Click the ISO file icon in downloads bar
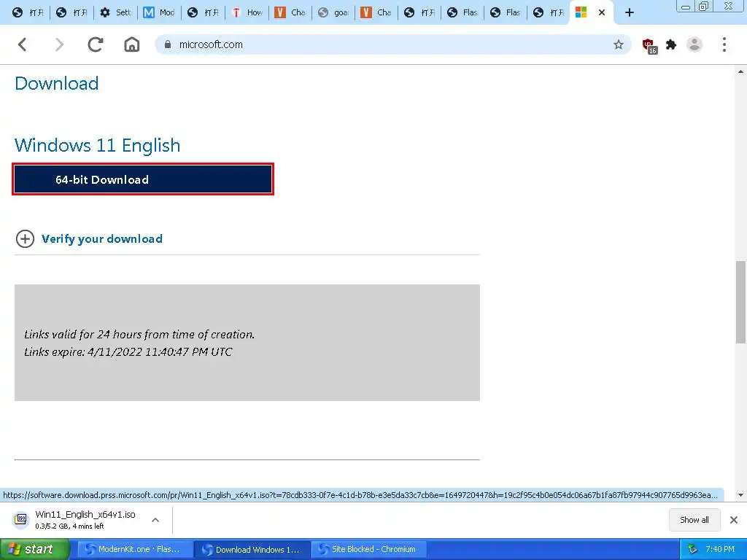Image resolution: width=747 pixels, height=560 pixels. [x=21, y=519]
